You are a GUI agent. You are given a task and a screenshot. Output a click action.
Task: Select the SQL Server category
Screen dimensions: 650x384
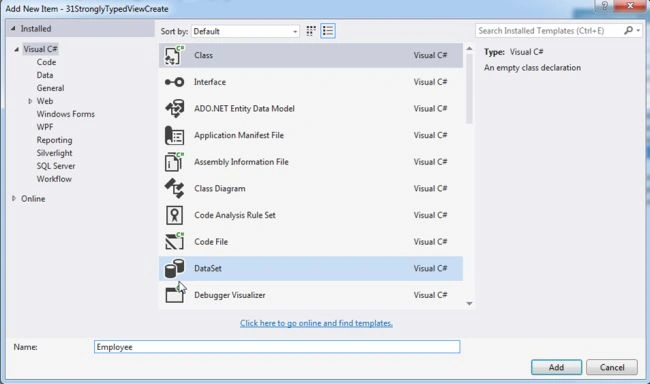pyautogui.click(x=56, y=166)
